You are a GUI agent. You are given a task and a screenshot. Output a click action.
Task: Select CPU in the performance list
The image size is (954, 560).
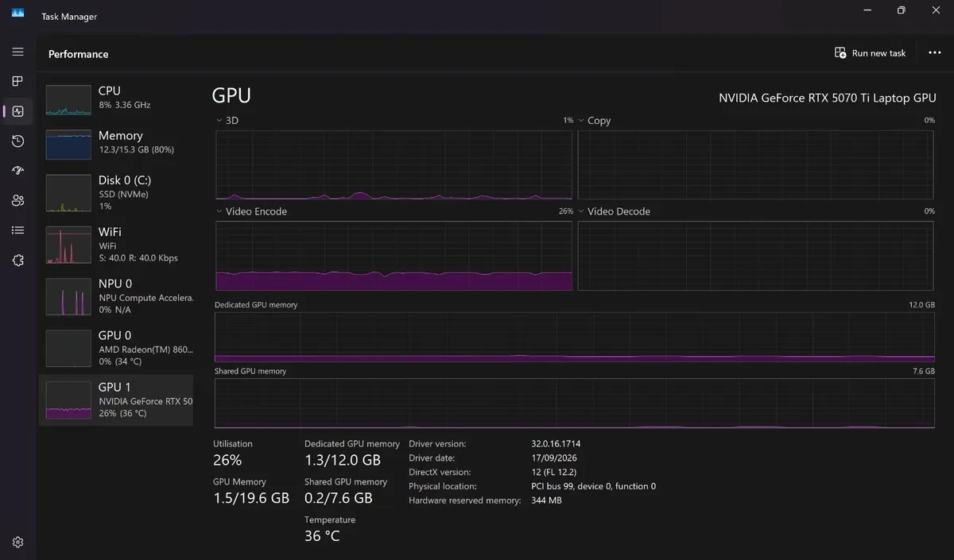tap(116, 98)
